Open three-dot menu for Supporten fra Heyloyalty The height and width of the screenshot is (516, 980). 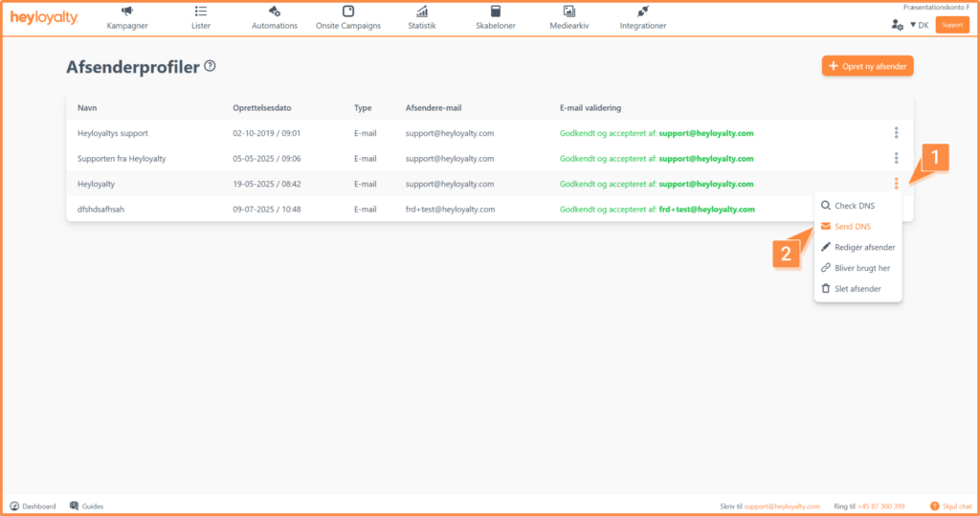pos(896,158)
